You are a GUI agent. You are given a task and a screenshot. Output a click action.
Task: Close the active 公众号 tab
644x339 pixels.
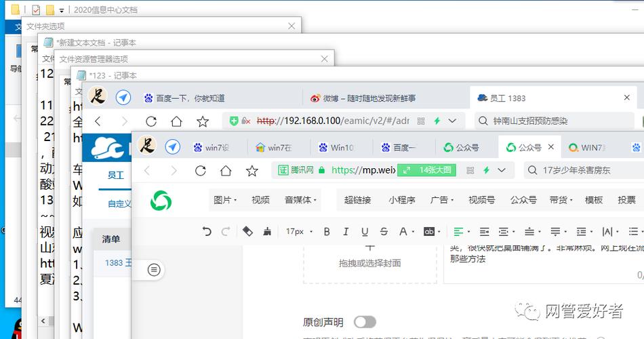tap(551, 146)
